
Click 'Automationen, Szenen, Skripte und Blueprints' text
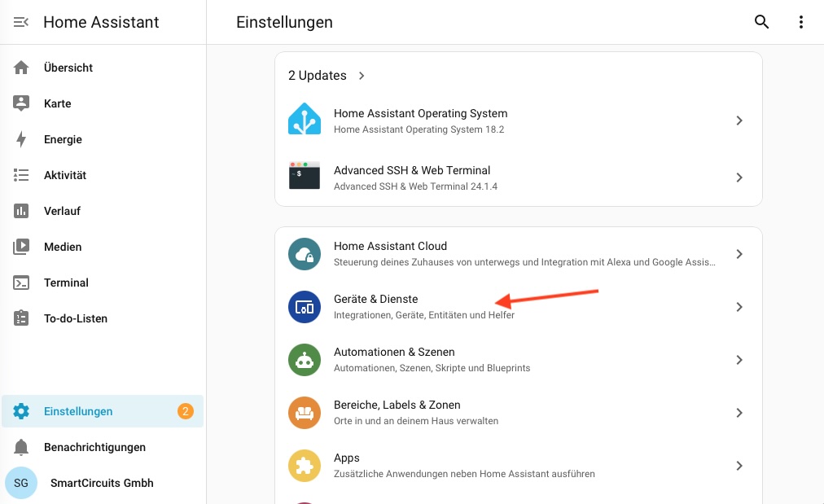pos(432,368)
